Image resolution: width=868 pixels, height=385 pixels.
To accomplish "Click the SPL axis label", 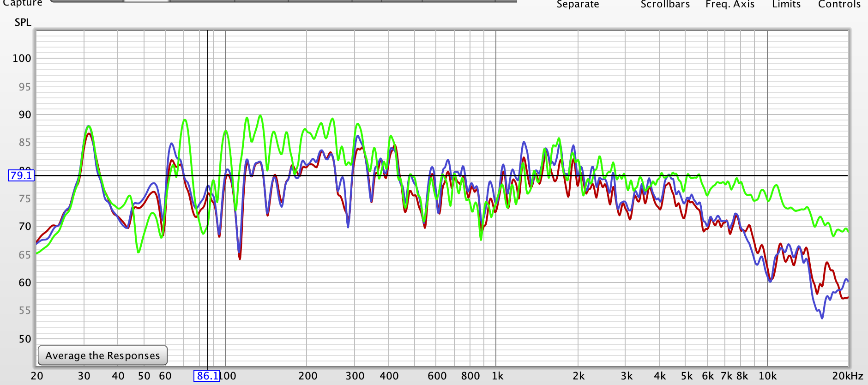I will [x=23, y=22].
